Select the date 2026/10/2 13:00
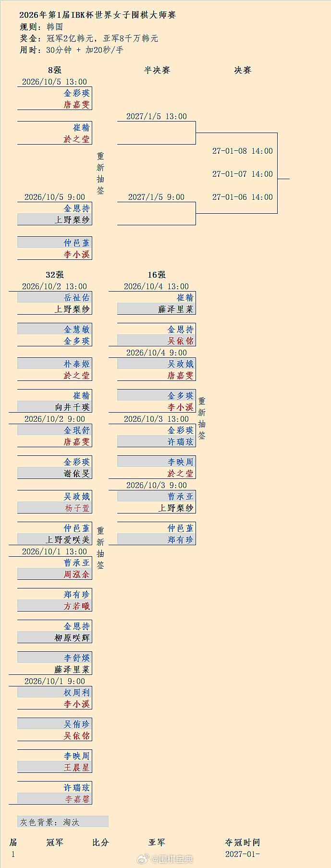The image size is (331, 868). point(55,286)
